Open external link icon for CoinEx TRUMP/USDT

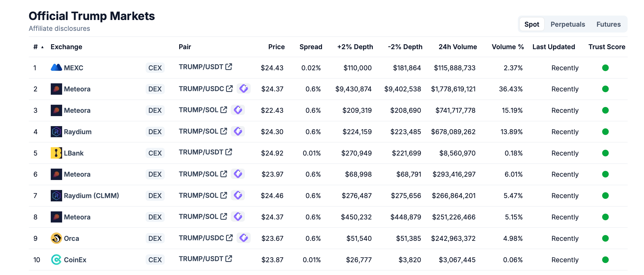tap(229, 259)
